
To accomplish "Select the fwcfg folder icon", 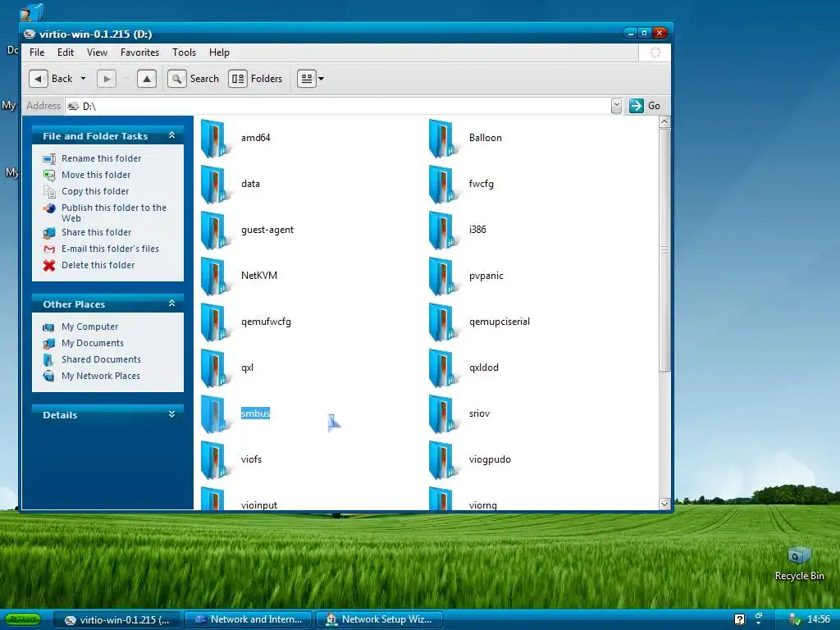I will click(x=444, y=185).
